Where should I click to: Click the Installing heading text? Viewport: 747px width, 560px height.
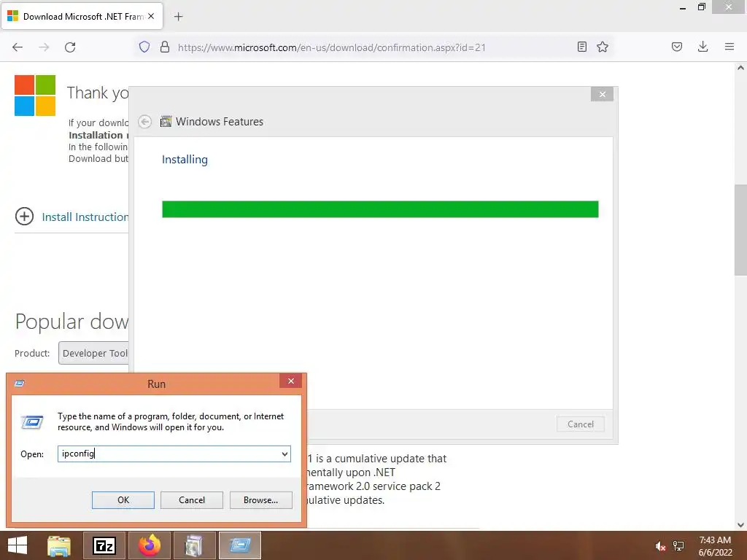(185, 160)
